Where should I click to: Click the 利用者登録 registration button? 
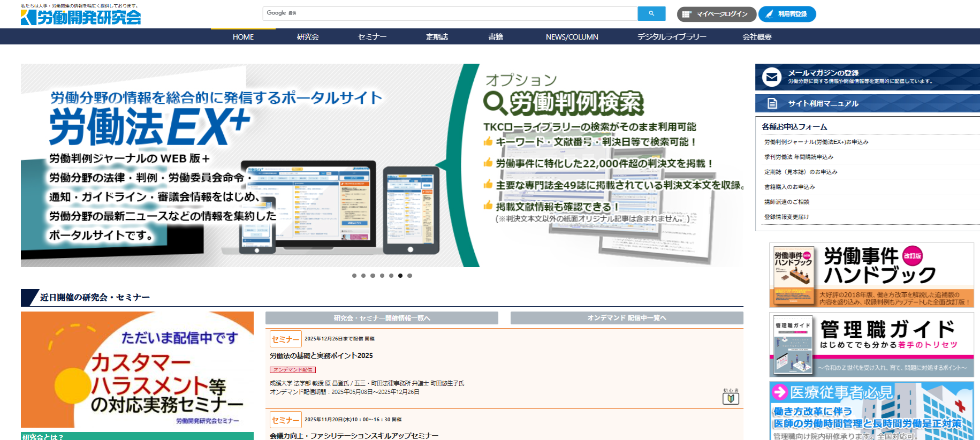[x=787, y=14]
